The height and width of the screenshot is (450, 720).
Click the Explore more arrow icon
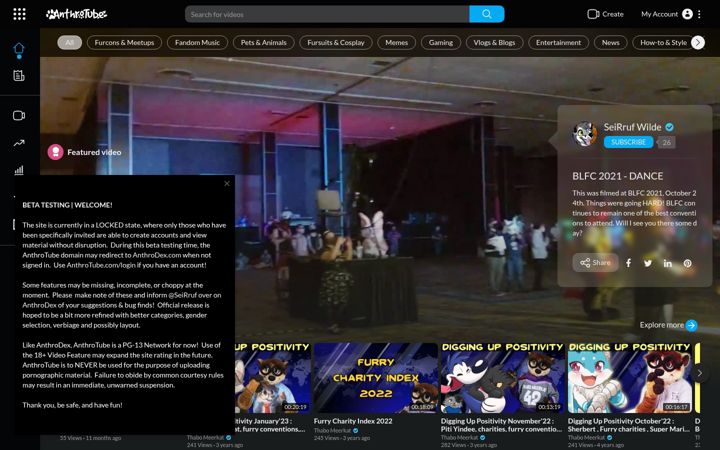click(x=692, y=326)
